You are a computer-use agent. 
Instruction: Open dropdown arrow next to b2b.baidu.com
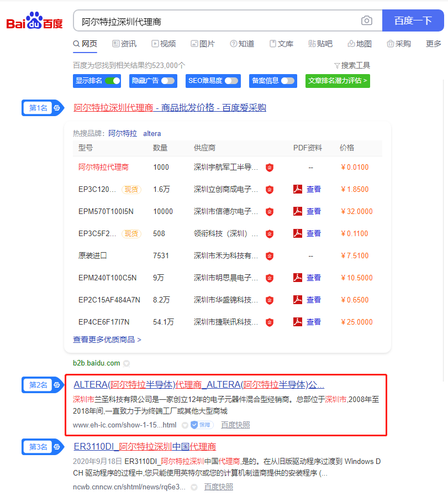coord(127,363)
